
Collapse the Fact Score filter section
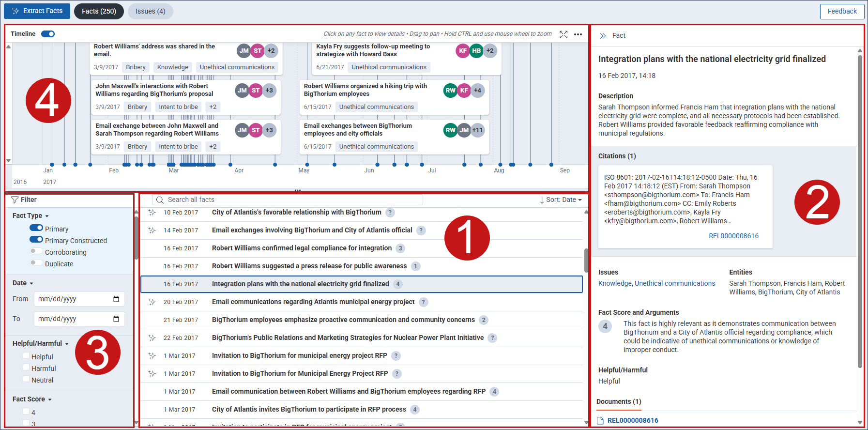32,399
